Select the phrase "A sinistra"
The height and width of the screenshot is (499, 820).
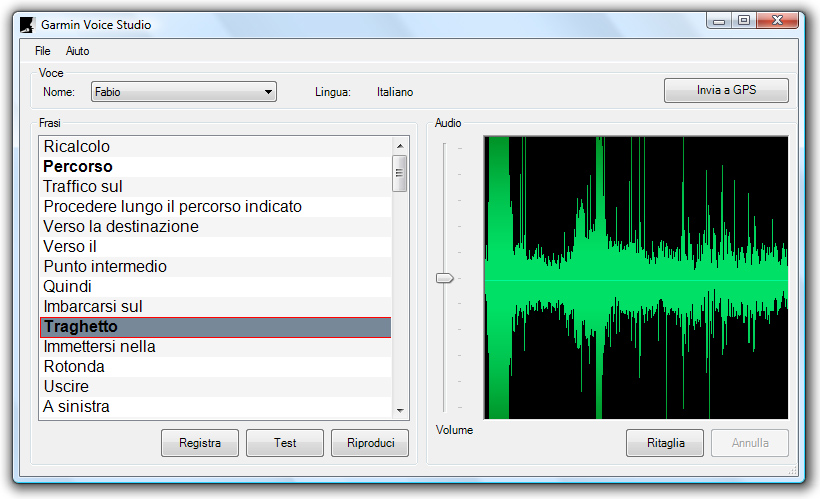215,407
